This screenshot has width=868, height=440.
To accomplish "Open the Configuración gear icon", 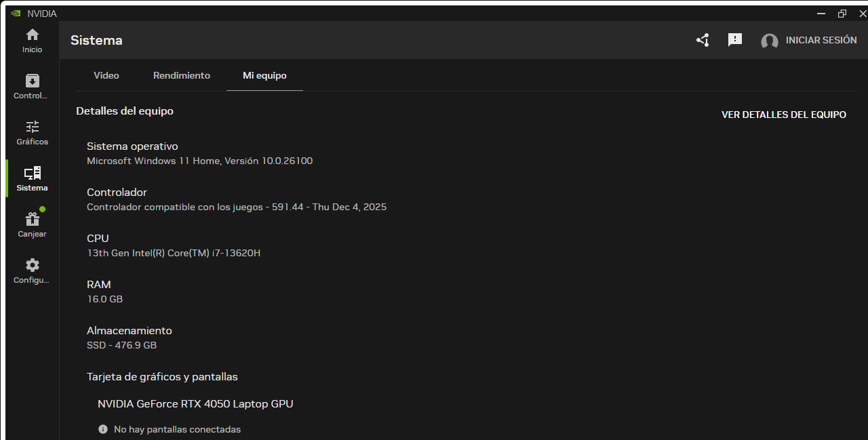I will pyautogui.click(x=32, y=266).
